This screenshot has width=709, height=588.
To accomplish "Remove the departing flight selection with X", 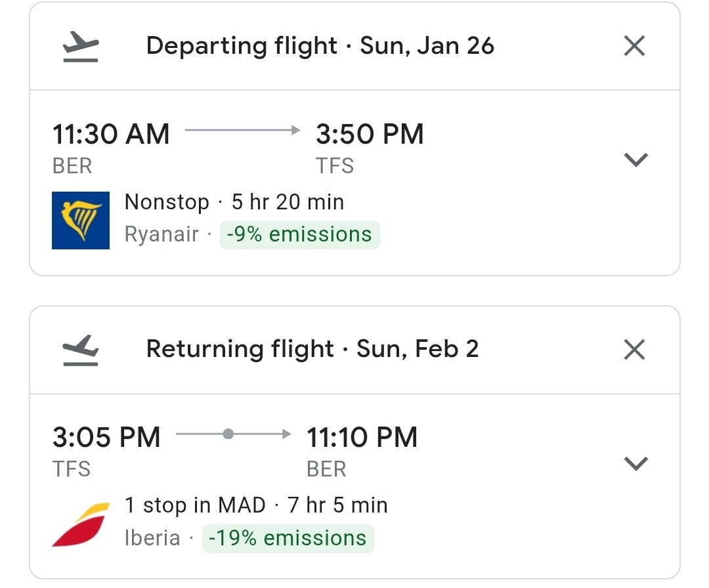I will coord(634,46).
